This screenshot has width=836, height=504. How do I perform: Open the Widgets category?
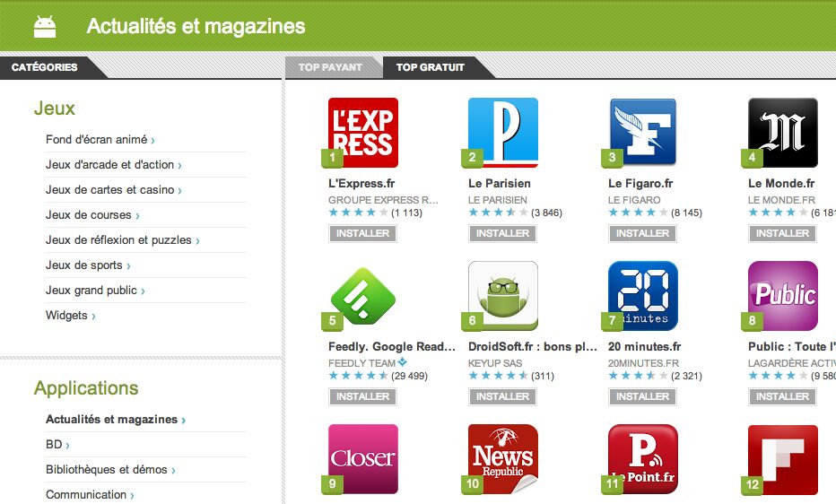[x=67, y=316]
